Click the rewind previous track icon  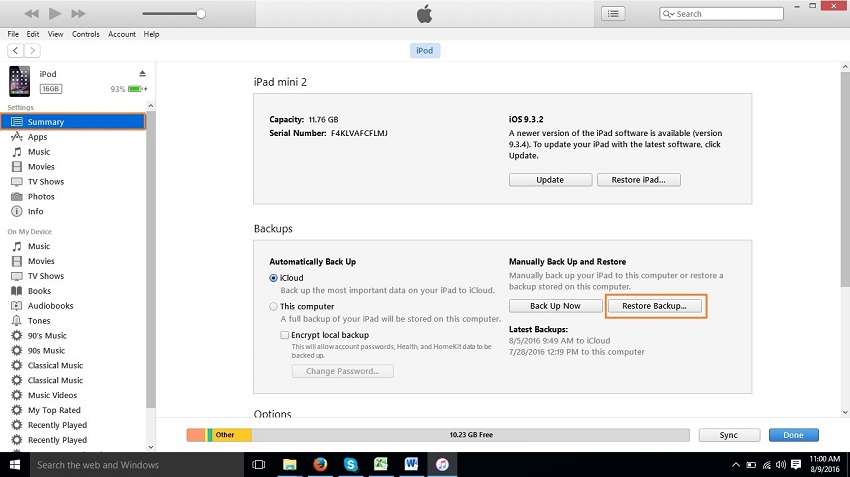pos(30,14)
